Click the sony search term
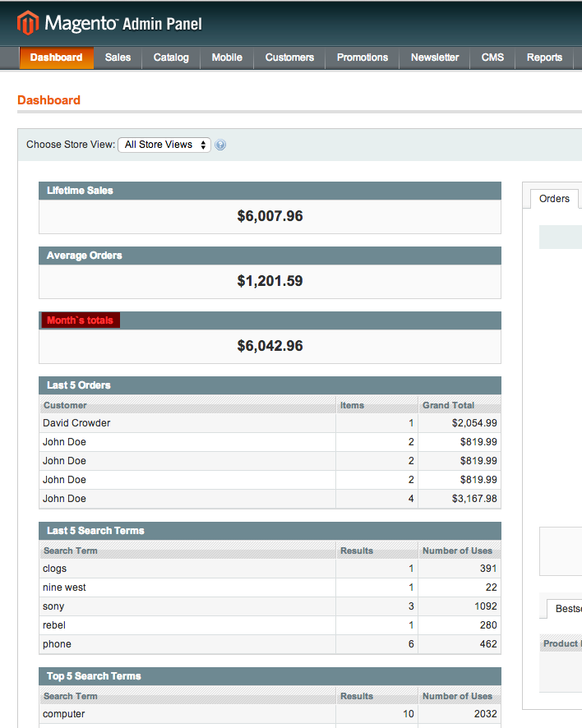 [x=53, y=606]
